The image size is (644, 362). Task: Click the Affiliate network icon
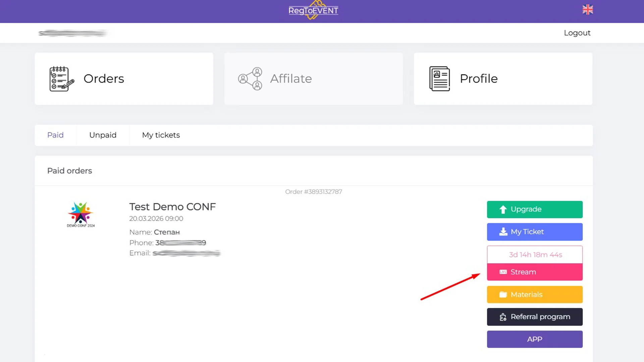coord(250,79)
